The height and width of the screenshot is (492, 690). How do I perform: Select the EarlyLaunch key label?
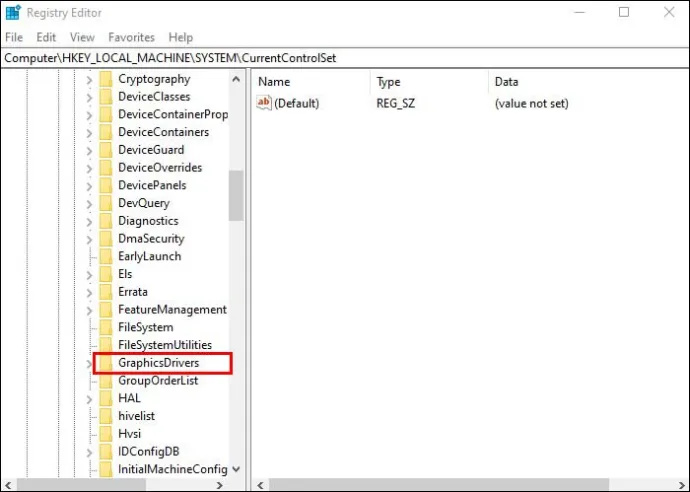pyautogui.click(x=150, y=257)
